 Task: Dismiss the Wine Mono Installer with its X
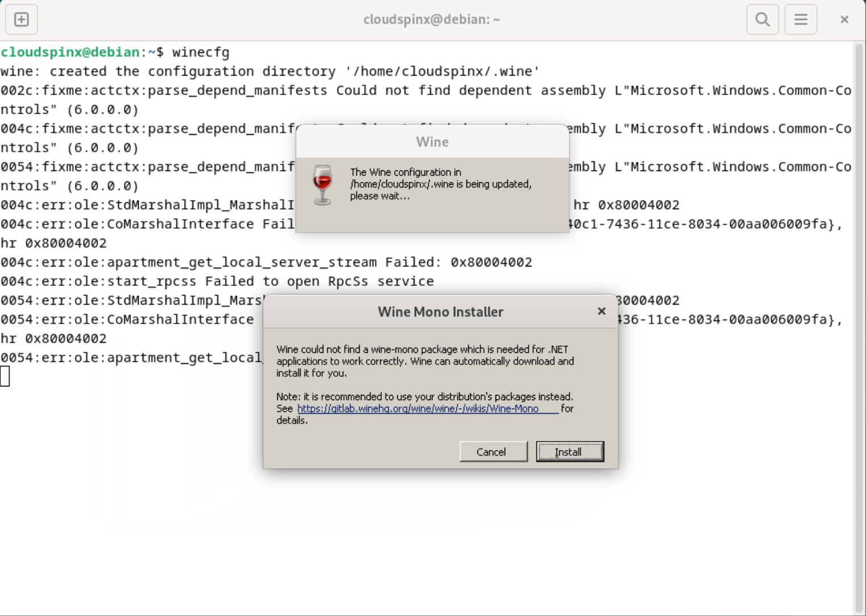(x=601, y=311)
